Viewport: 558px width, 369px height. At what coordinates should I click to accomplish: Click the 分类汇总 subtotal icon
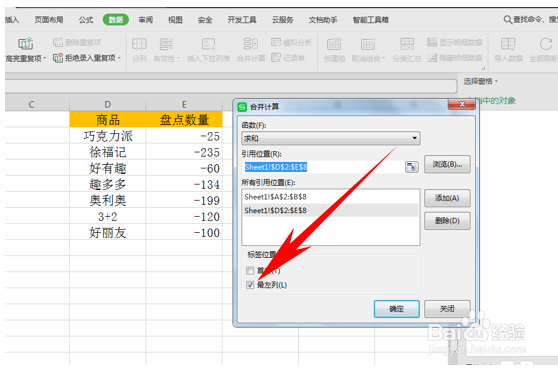tap(407, 44)
